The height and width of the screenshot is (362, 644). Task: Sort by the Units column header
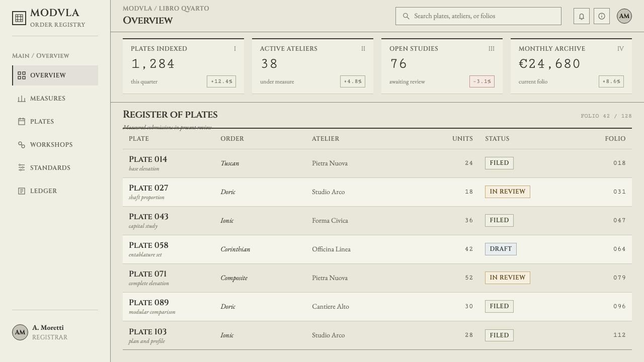tap(462, 139)
